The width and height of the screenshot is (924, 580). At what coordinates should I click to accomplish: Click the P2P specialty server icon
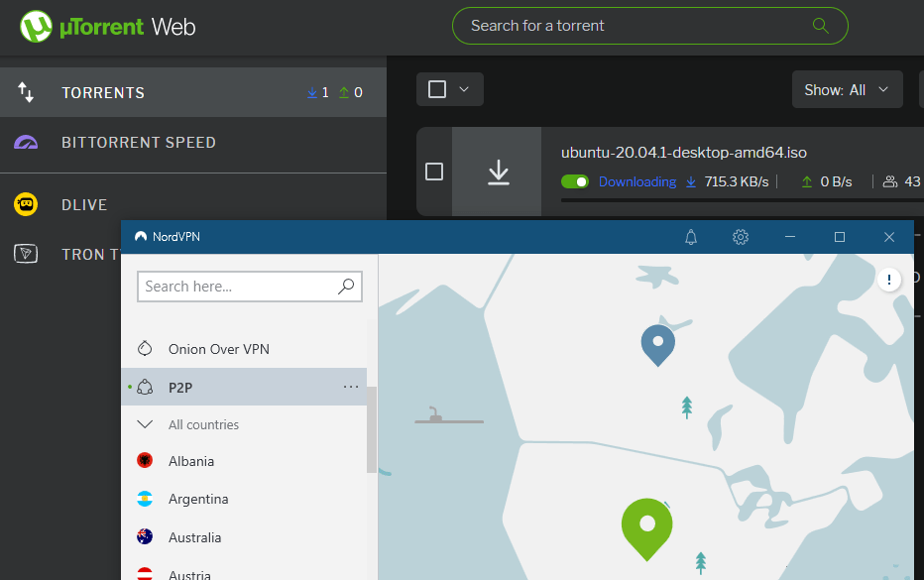(143, 387)
